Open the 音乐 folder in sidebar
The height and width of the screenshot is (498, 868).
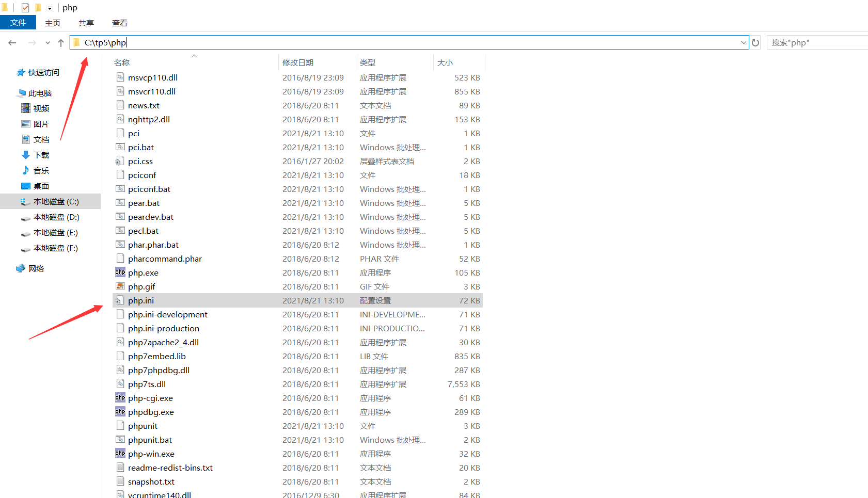pyautogui.click(x=35, y=170)
